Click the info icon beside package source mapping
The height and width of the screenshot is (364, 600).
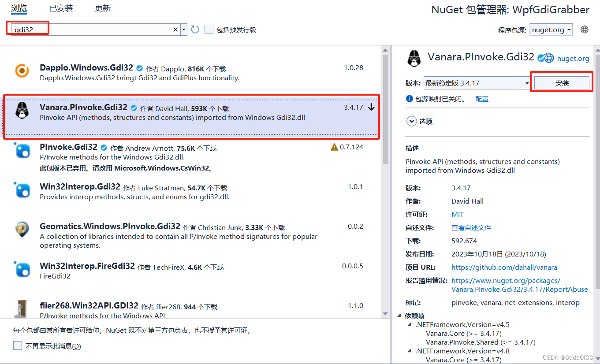409,99
